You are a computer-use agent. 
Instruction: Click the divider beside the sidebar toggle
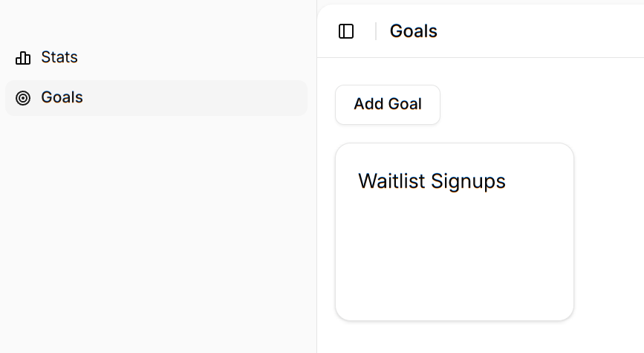point(376,31)
